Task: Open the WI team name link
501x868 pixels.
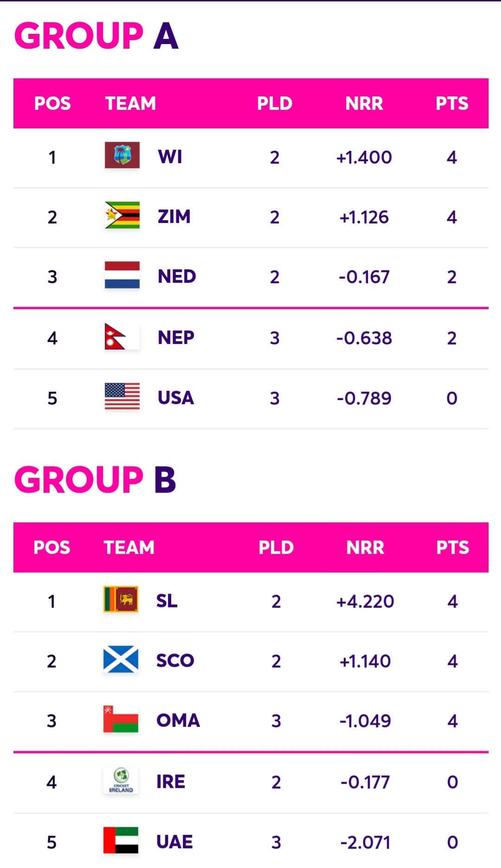Action: point(170,157)
